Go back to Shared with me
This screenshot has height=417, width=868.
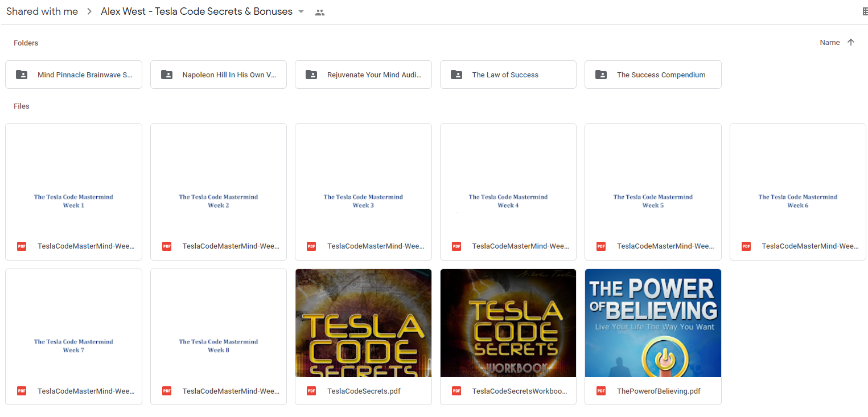point(42,11)
